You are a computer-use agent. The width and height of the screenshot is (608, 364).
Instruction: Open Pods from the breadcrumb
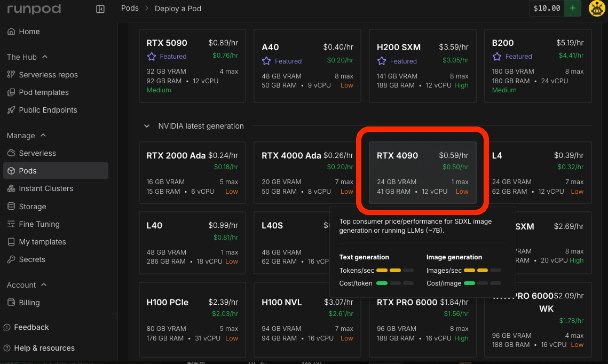tap(130, 8)
